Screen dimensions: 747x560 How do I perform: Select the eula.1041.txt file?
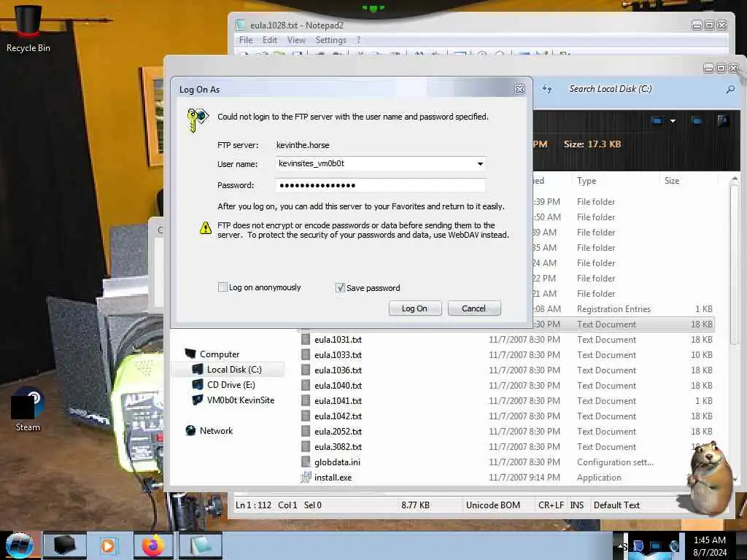click(x=338, y=401)
